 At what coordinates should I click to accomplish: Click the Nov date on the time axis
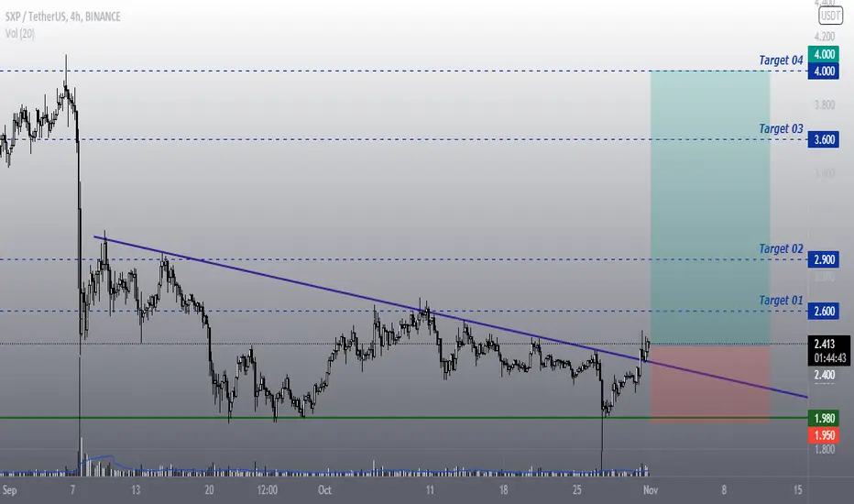(651, 490)
